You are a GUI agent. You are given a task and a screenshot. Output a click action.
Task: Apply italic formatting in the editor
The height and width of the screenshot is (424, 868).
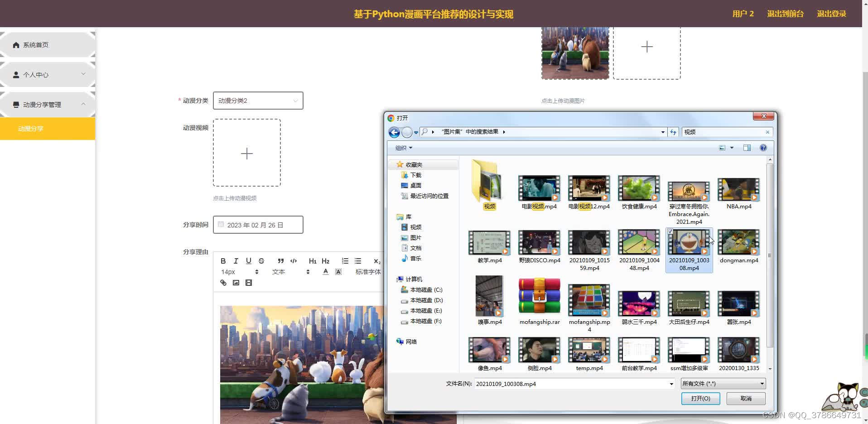coord(236,261)
